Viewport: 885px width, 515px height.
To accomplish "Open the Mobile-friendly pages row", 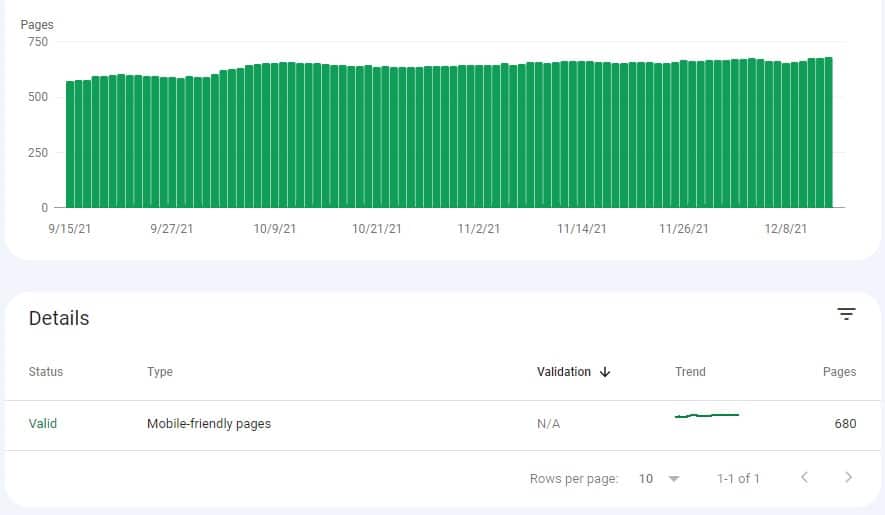I will (442, 424).
